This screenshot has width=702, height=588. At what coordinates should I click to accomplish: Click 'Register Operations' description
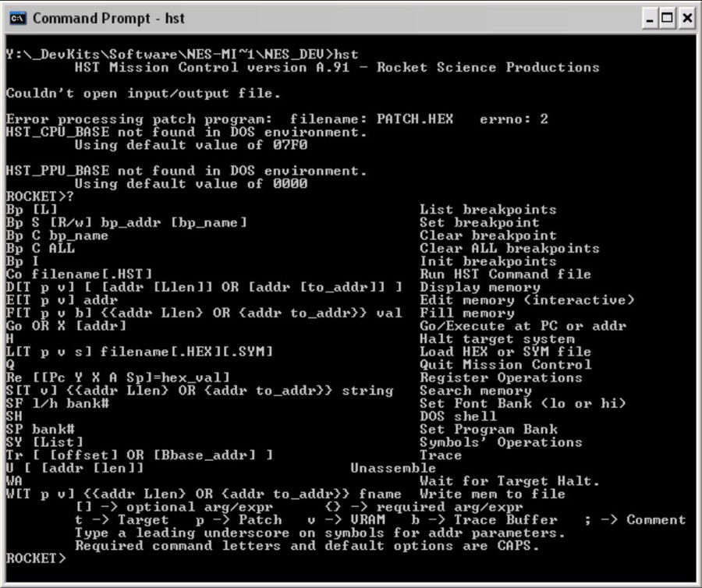click(x=501, y=377)
